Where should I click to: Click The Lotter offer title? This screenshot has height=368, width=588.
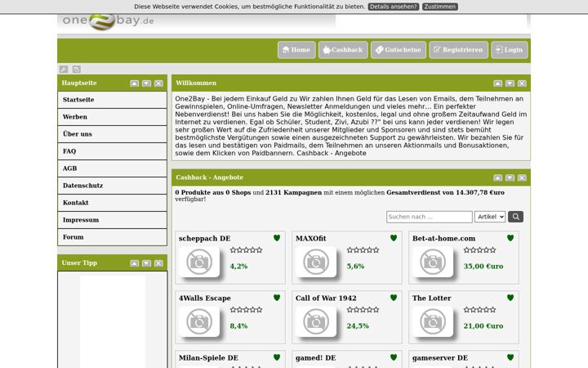(x=432, y=298)
